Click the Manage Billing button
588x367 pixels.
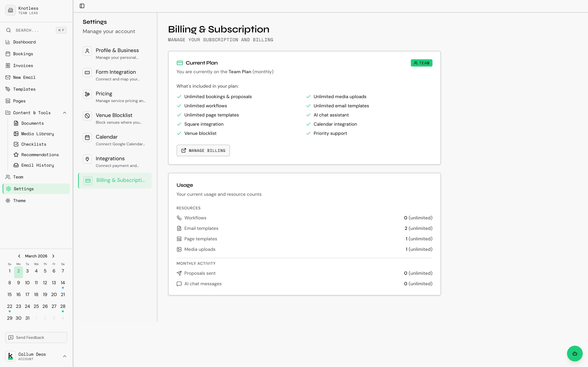tap(203, 151)
